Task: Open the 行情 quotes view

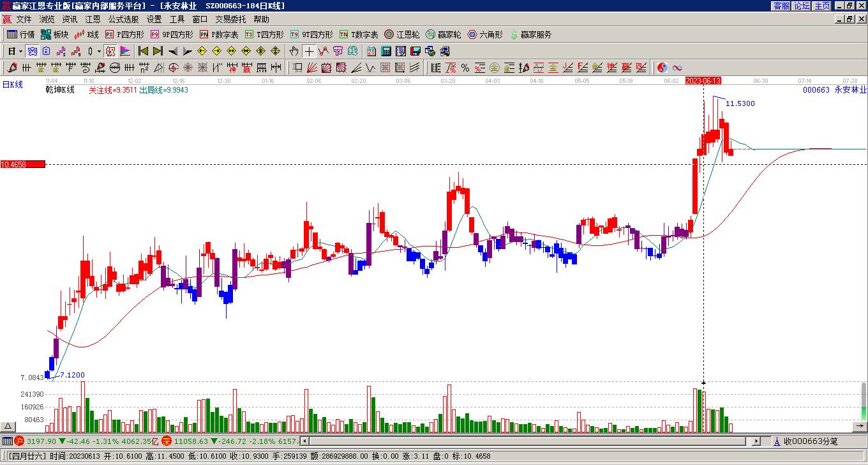Action: [x=20, y=34]
